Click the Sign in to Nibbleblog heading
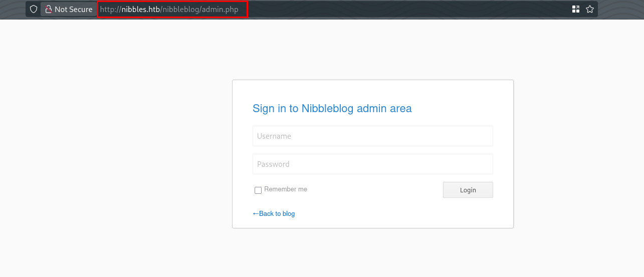This screenshot has height=277, width=644. (x=332, y=108)
